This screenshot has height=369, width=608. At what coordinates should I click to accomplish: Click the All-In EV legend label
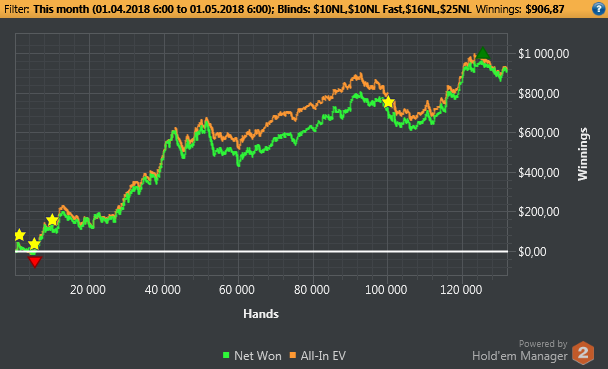click(323, 356)
